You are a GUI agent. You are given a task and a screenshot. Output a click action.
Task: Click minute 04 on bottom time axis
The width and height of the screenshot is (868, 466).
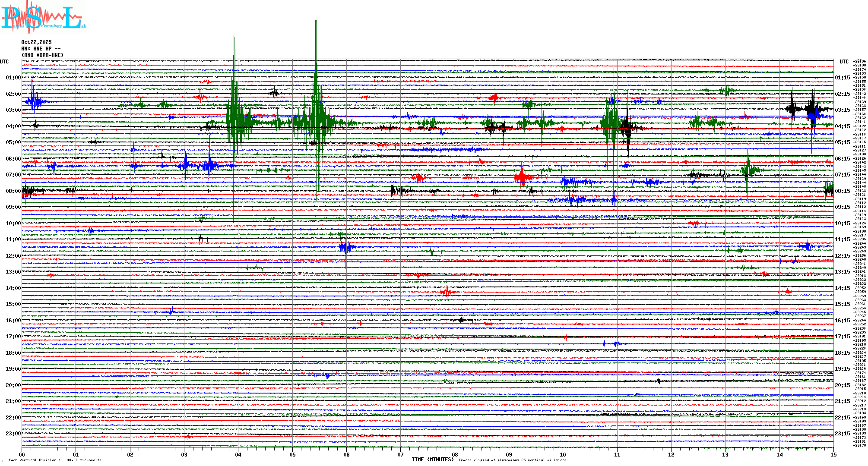pyautogui.click(x=238, y=454)
